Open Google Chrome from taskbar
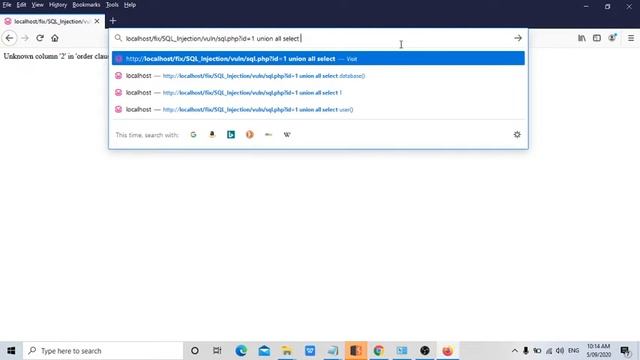 click(x=379, y=351)
